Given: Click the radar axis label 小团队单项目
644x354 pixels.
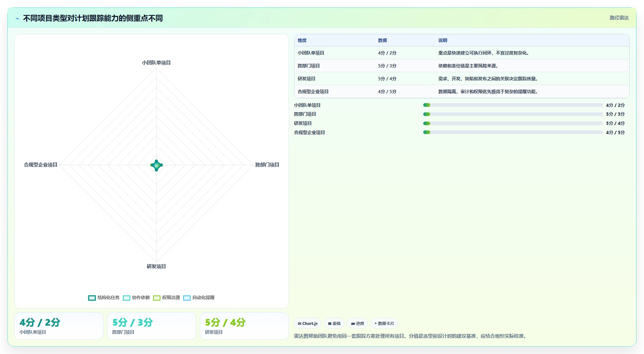Looking at the screenshot, I should coord(156,63).
